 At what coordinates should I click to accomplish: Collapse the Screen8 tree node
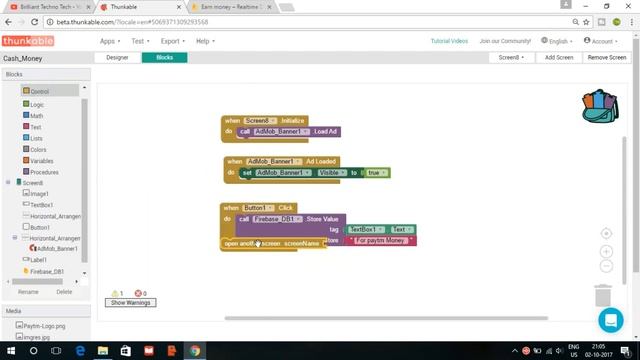point(8,182)
